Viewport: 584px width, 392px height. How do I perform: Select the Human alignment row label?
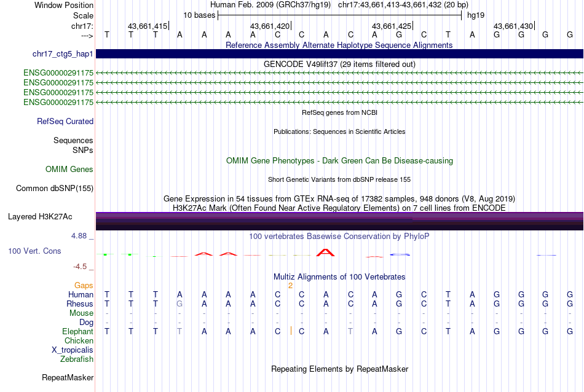81,294
